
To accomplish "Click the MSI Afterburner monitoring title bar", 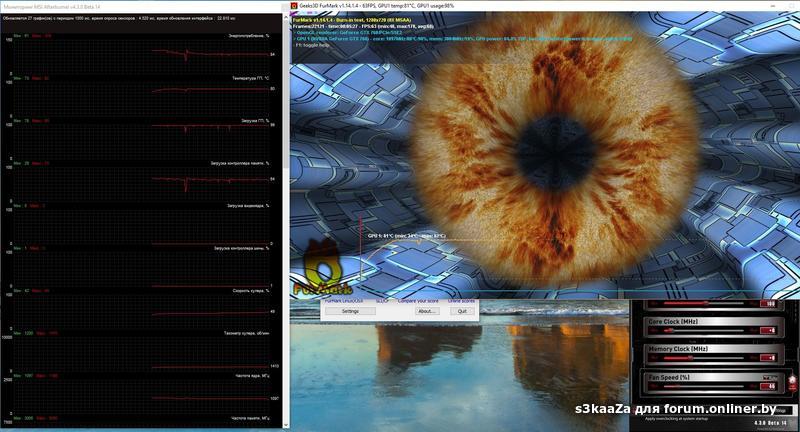I will (x=141, y=7).
